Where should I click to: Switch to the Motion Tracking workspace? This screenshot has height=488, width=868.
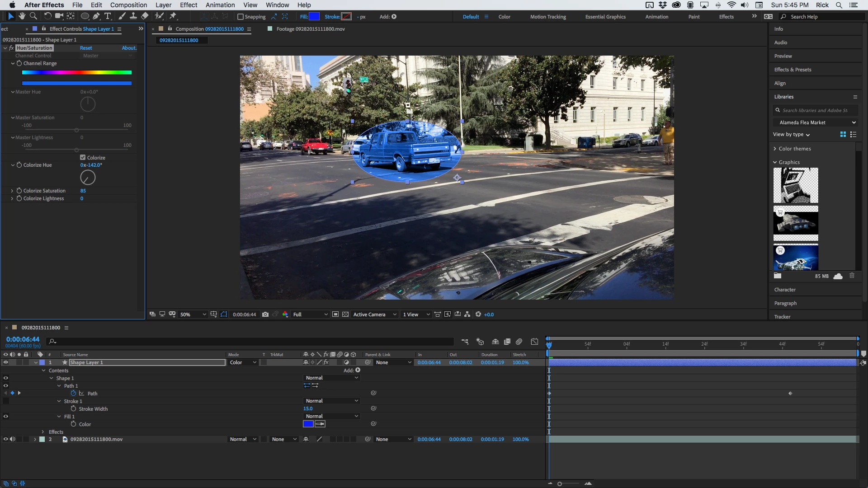[x=548, y=17]
